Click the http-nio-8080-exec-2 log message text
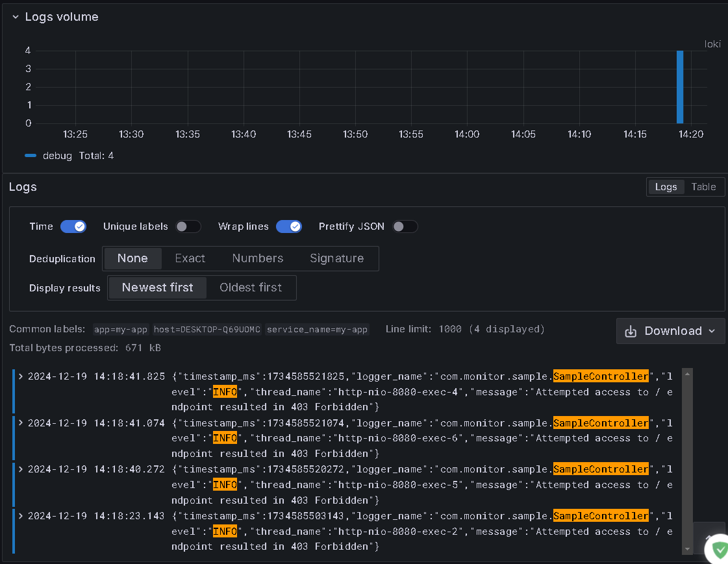Image resolution: width=728 pixels, height=564 pixels. coord(422,531)
